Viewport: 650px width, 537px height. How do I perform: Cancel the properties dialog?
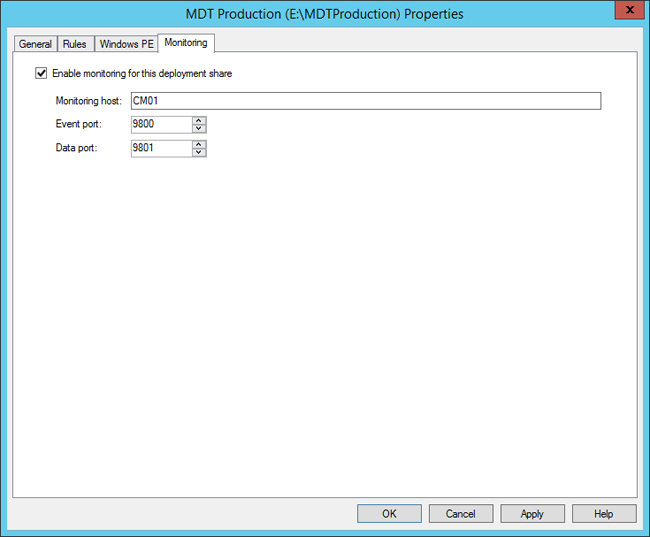(x=460, y=514)
